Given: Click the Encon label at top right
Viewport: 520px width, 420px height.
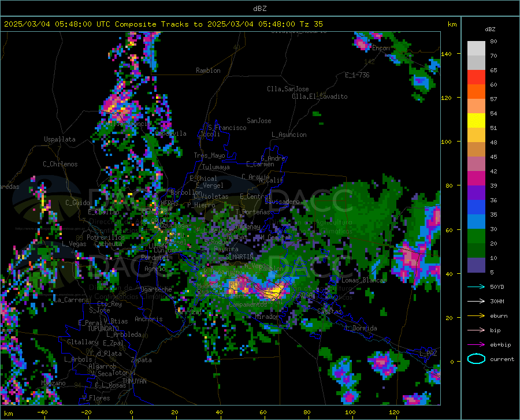Looking at the screenshot, I should pyautogui.click(x=381, y=48).
